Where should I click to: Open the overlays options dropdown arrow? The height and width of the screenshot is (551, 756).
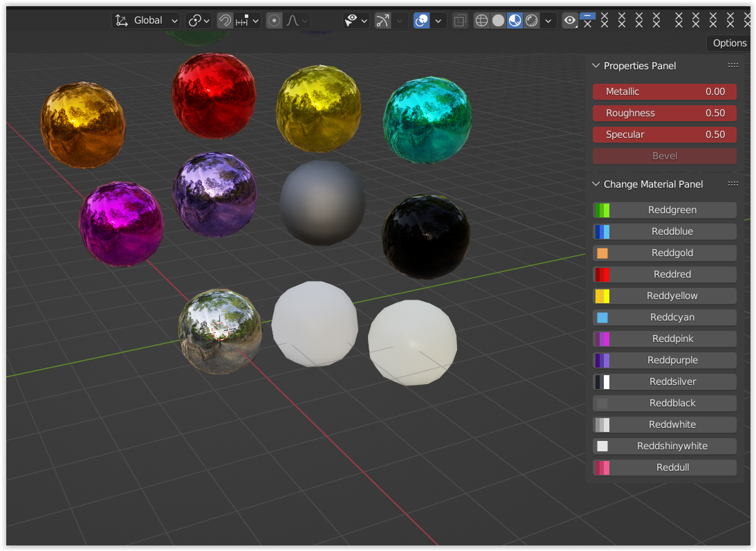pyautogui.click(x=439, y=21)
